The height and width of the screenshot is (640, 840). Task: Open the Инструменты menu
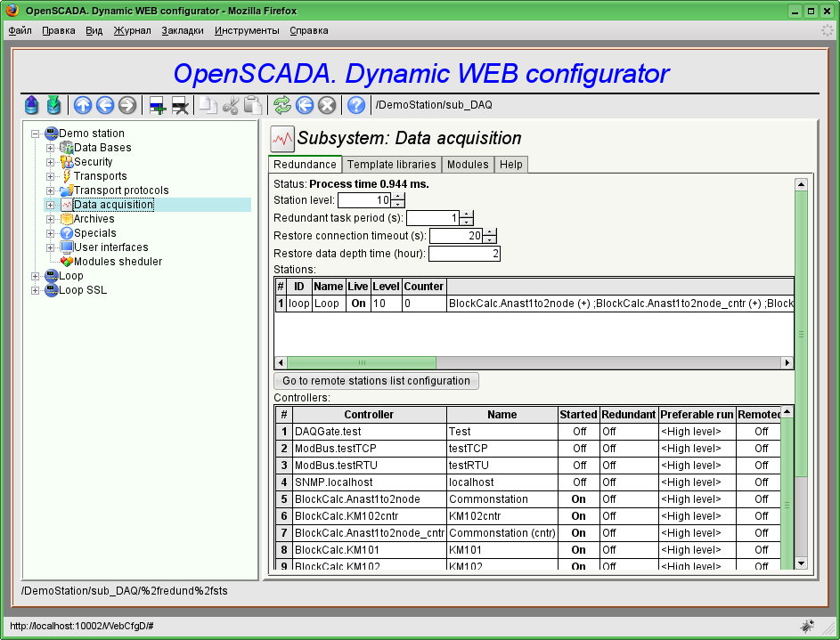pos(247,30)
